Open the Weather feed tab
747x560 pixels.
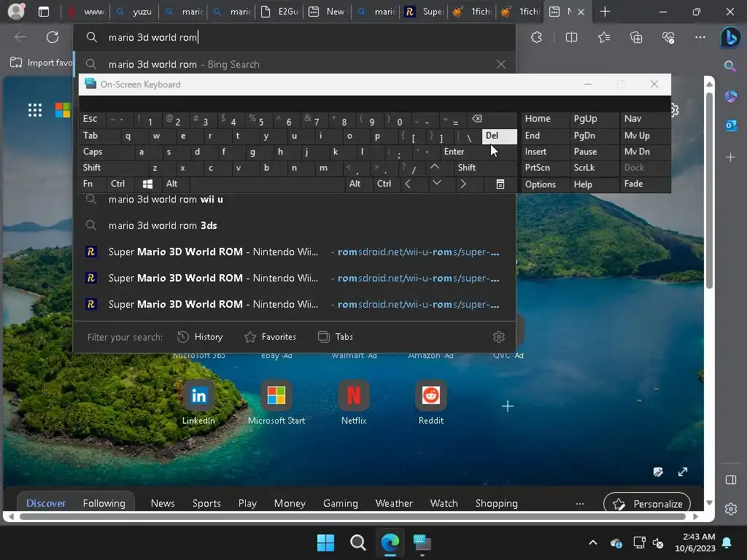tap(394, 503)
